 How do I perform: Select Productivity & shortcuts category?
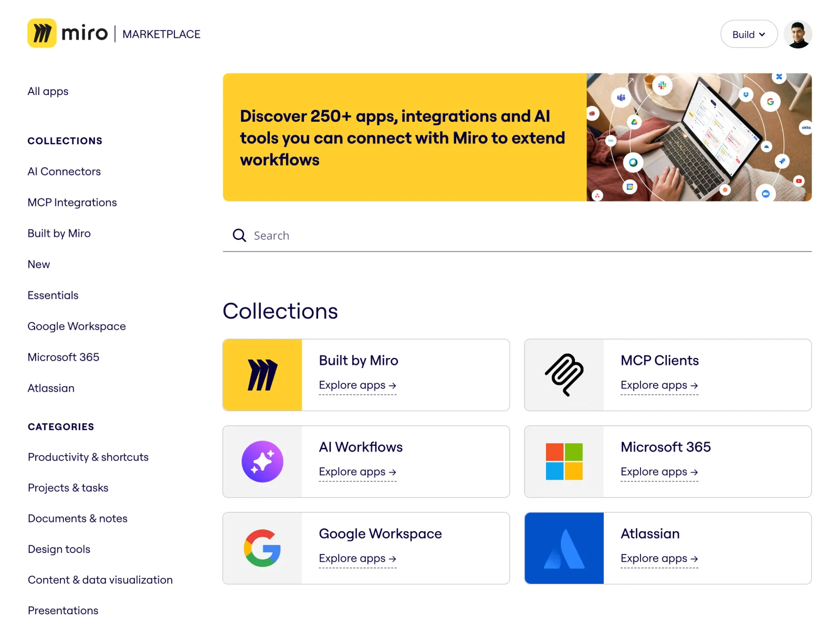click(88, 457)
